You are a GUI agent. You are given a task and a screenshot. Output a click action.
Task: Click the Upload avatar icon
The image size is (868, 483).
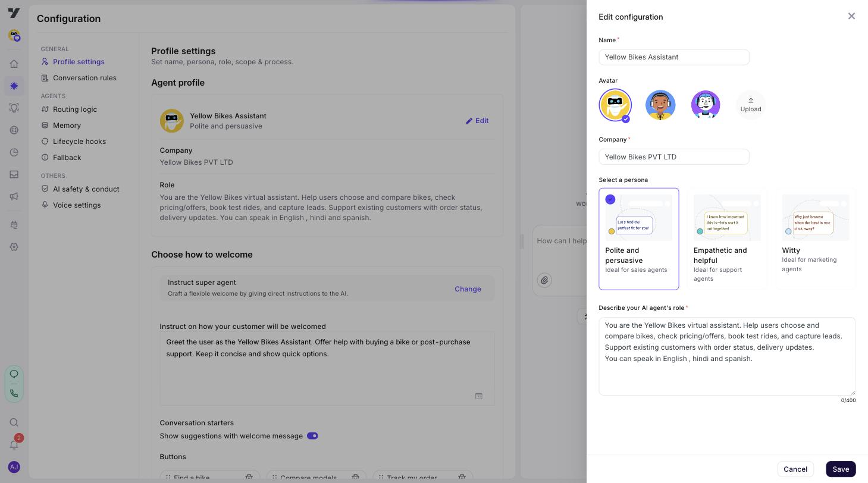751,105
